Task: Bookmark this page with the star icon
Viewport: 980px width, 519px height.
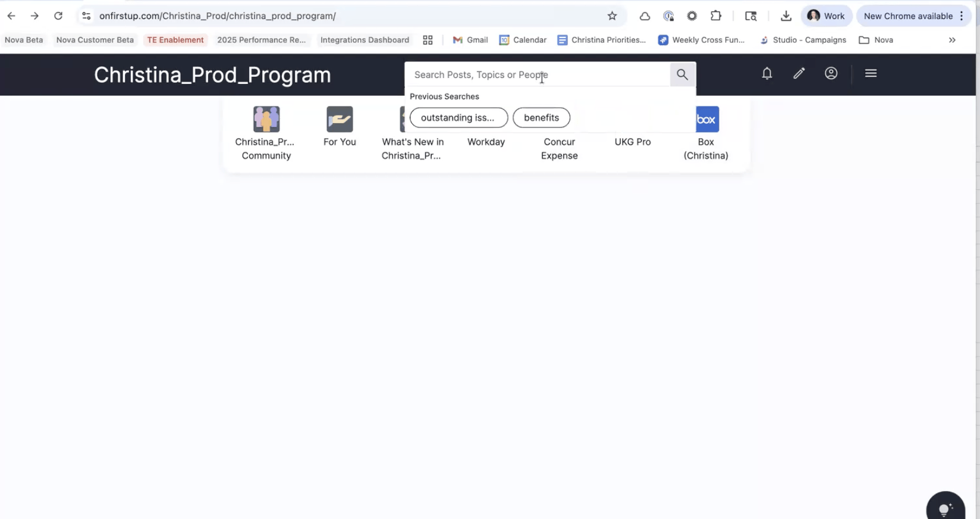Action: pos(612,16)
